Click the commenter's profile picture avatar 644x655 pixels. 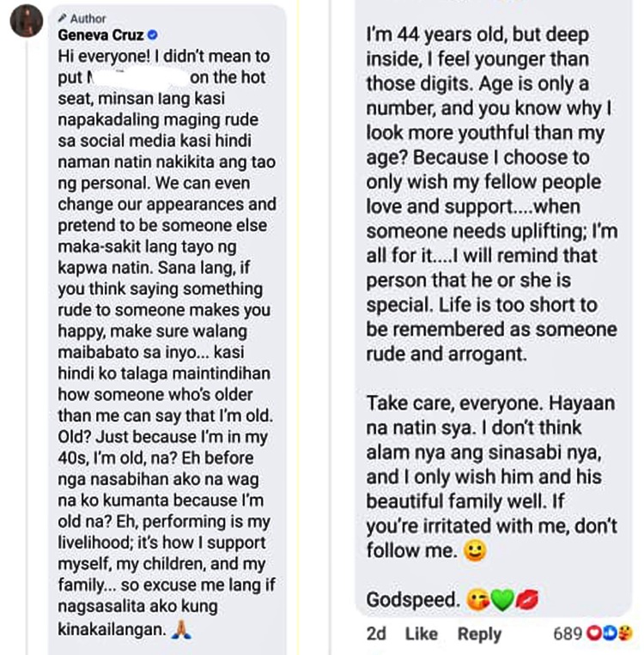click(x=27, y=20)
